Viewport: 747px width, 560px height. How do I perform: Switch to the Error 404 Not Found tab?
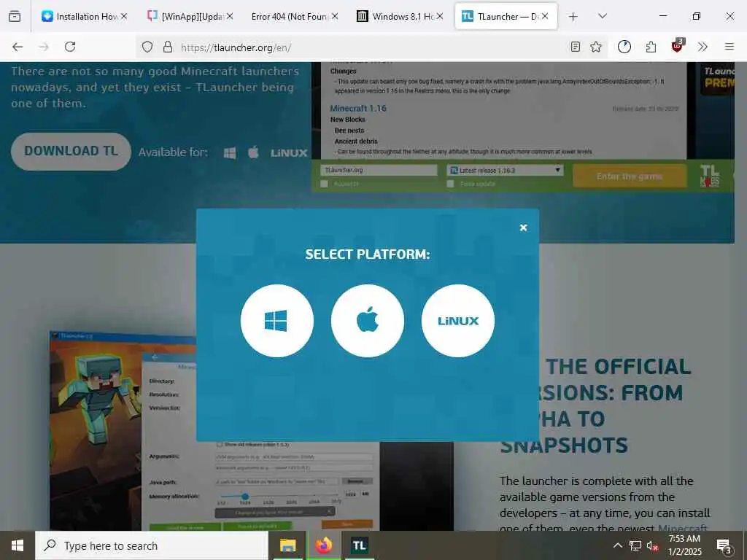click(290, 16)
